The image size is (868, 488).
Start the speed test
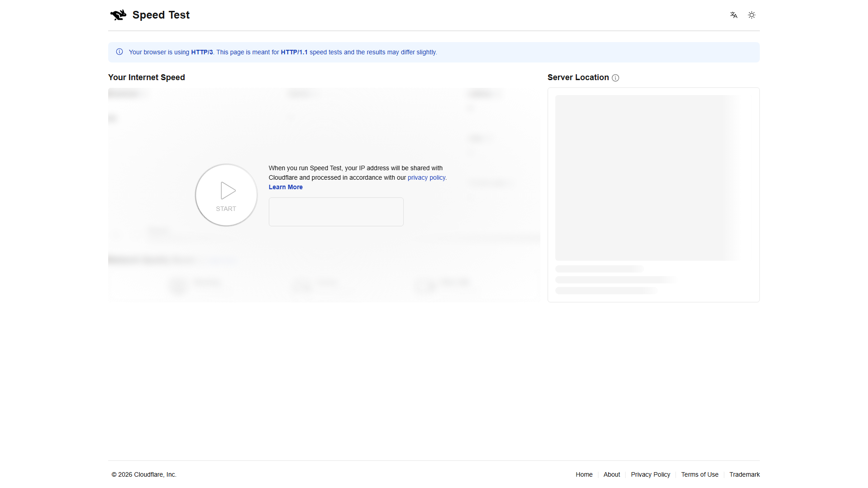pyautogui.click(x=226, y=195)
